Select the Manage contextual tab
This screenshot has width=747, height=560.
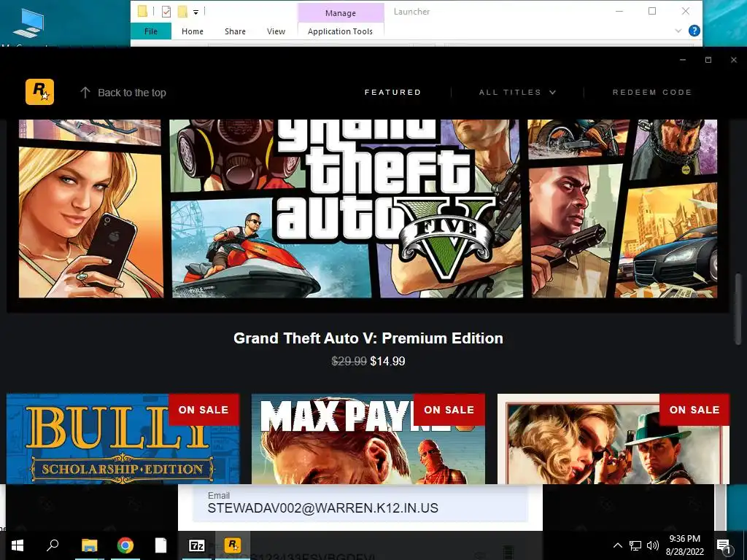pos(340,13)
